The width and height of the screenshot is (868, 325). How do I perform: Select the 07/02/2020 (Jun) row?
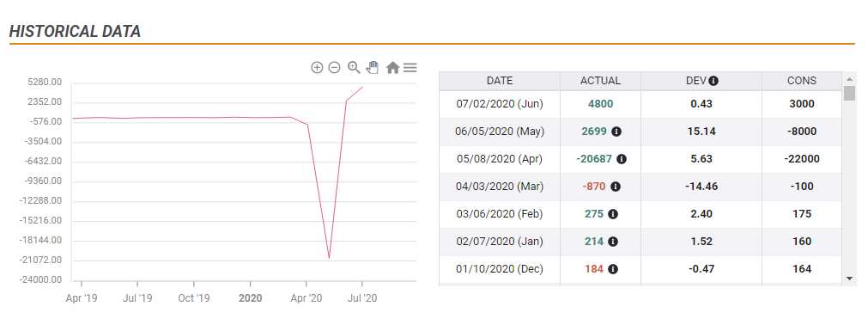pos(640,104)
